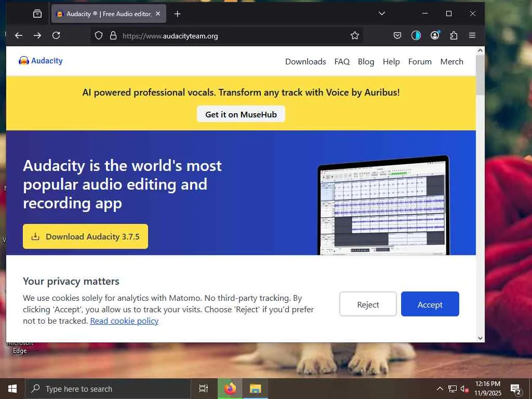Open the Help nav link
Screen dimensions: 532x399
[391, 62]
